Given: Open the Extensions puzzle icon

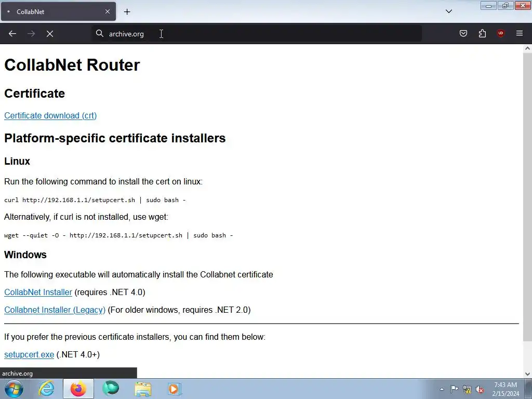Looking at the screenshot, I should 482,33.
